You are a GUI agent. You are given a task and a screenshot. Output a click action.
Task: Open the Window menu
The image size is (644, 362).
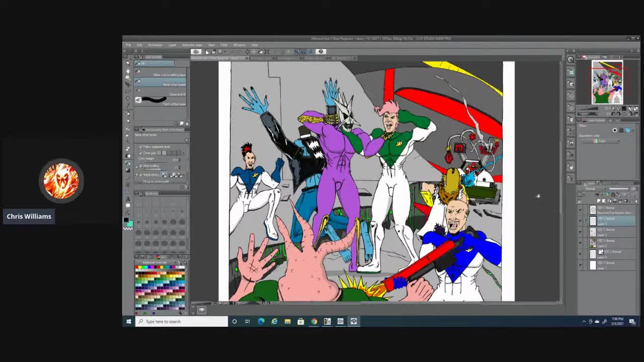[239, 45]
